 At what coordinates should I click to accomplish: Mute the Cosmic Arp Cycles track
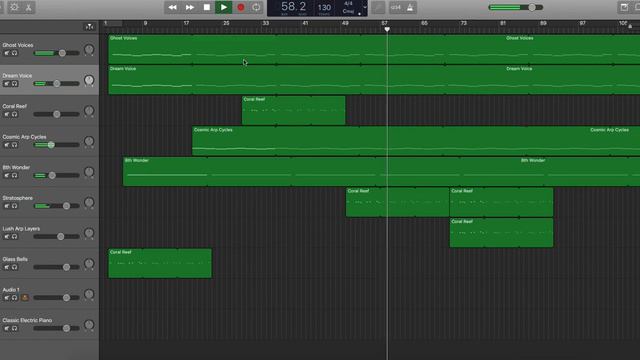tap(7, 145)
